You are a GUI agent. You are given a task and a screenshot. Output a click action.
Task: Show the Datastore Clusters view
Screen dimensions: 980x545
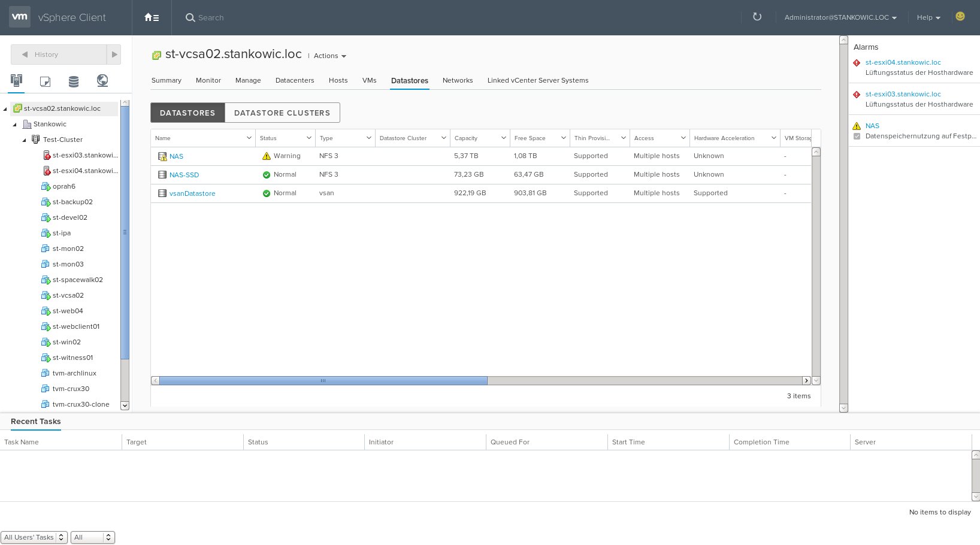[x=282, y=113]
